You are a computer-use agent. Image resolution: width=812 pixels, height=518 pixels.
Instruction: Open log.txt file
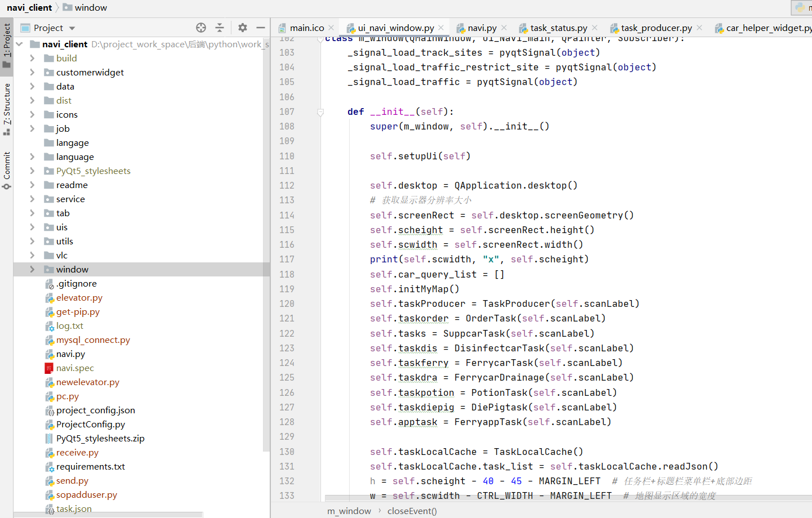click(69, 325)
